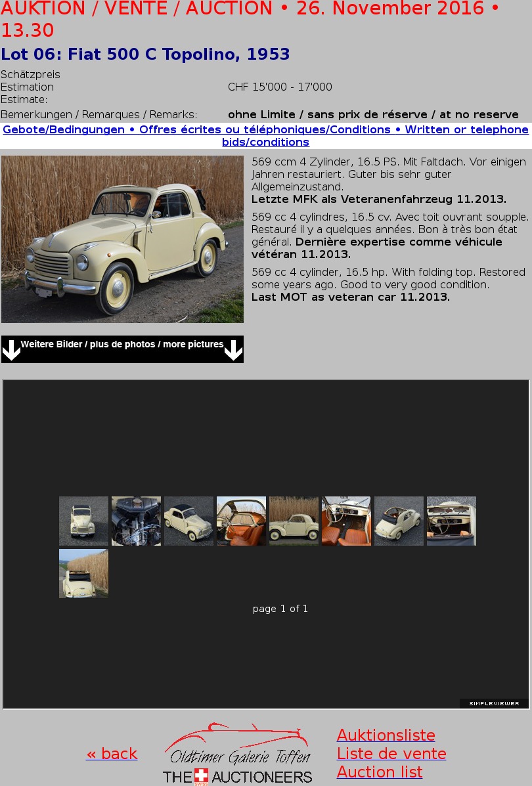Click the remark 'ohne Limite / sans prix de réserve'
The image size is (532, 786).
[328, 114]
